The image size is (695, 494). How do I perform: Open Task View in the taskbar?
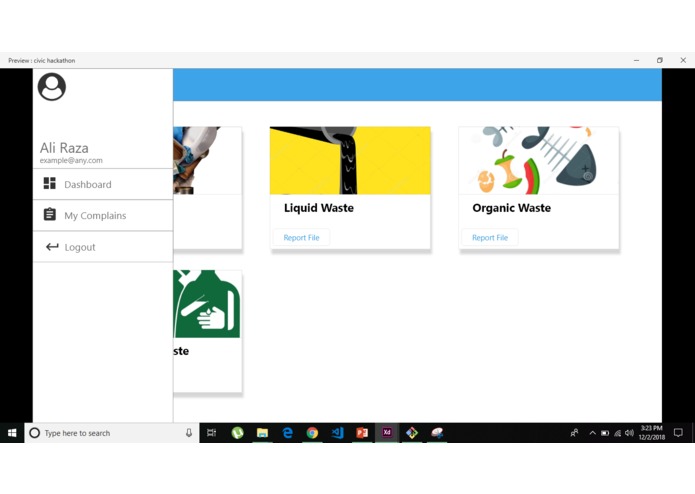pyautogui.click(x=211, y=433)
